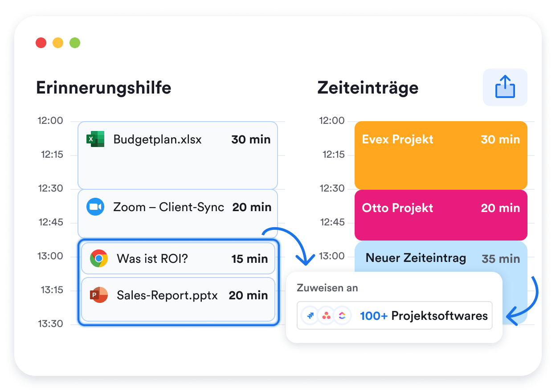The height and width of the screenshot is (392, 556).
Task: Open the pink Otto Projekt time entry
Action: pyautogui.click(x=441, y=215)
